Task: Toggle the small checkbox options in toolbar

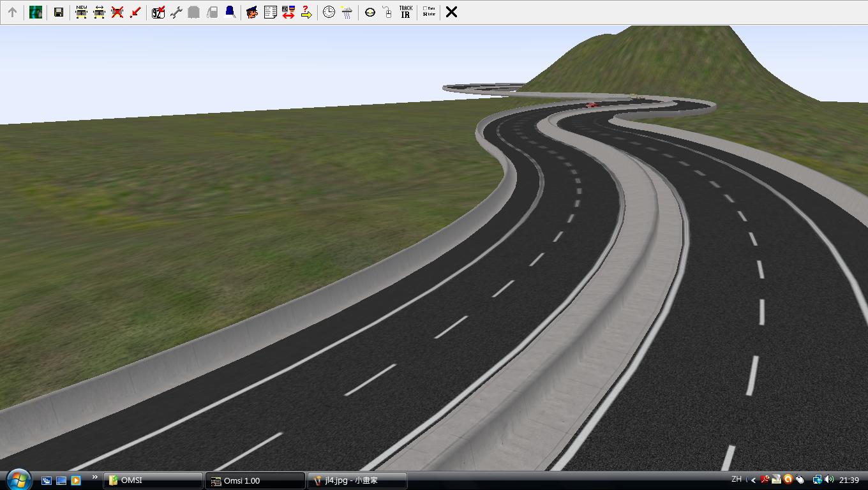Action: [x=429, y=12]
